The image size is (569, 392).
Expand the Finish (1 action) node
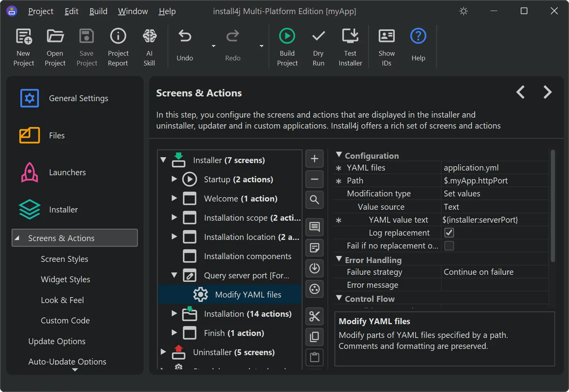pyautogui.click(x=174, y=333)
